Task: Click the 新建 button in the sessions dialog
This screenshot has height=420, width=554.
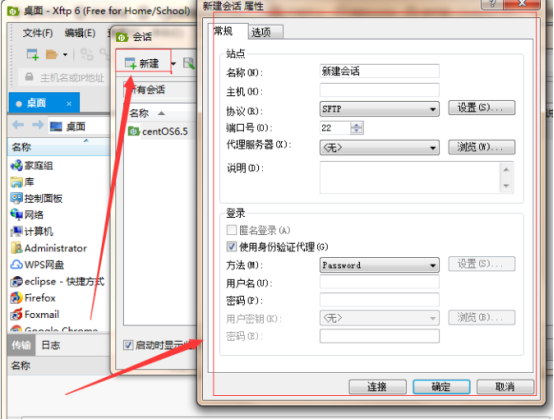Action: click(x=143, y=63)
